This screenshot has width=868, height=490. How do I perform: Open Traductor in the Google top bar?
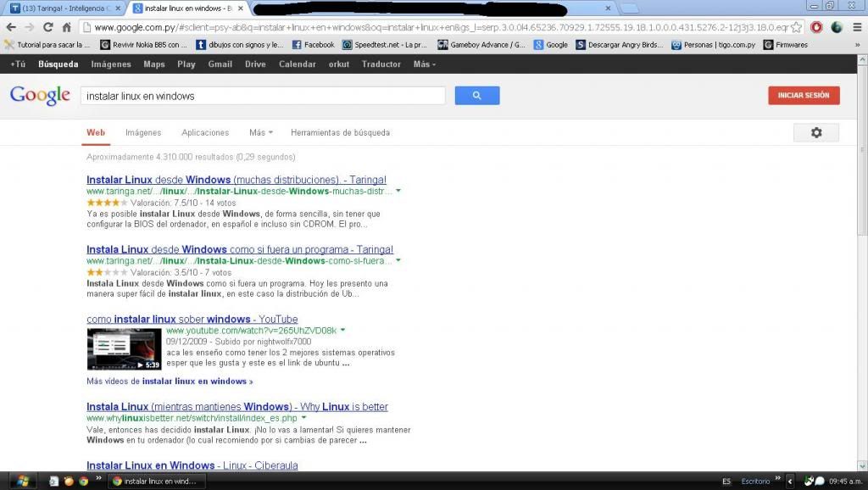(x=381, y=64)
